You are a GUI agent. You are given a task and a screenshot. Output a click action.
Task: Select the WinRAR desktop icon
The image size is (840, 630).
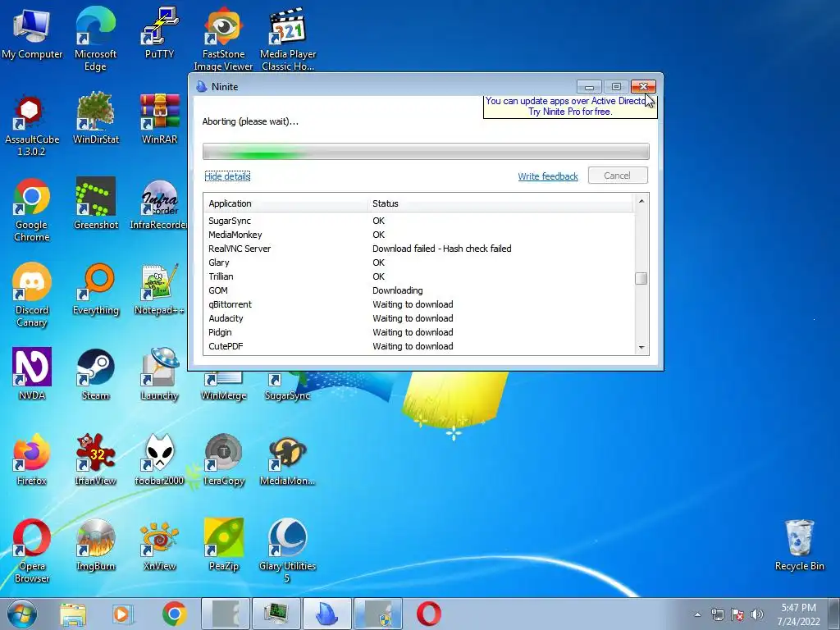pyautogui.click(x=159, y=118)
